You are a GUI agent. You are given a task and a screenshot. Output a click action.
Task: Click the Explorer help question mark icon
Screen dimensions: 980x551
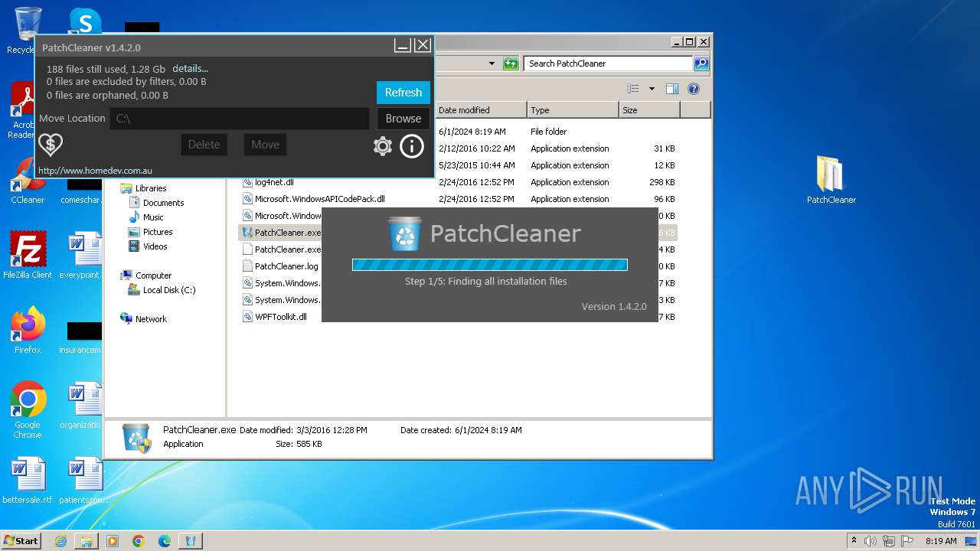click(x=694, y=89)
